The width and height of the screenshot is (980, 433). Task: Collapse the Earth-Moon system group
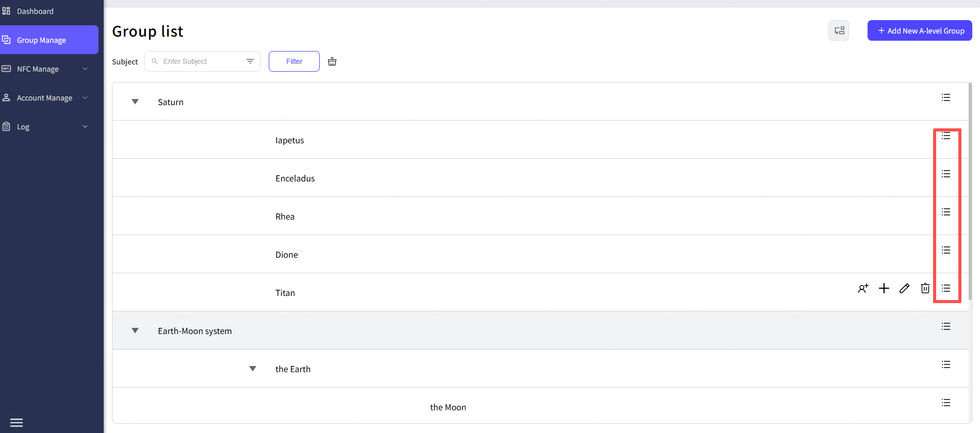tap(135, 331)
